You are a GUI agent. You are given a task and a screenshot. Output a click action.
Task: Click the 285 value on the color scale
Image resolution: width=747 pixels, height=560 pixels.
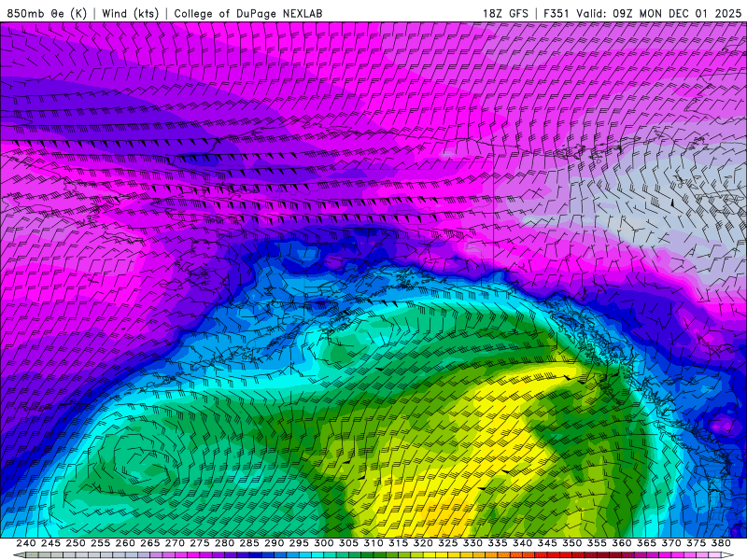tap(249, 543)
